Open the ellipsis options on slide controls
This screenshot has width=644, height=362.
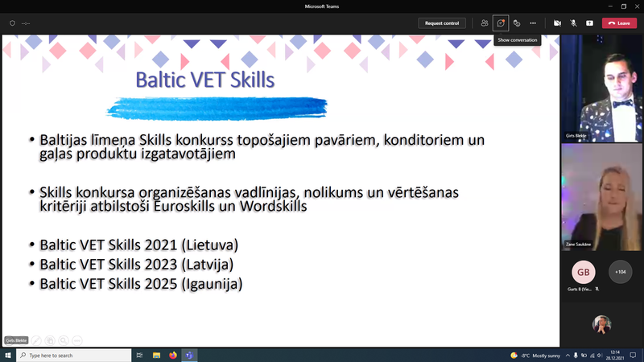[x=76, y=340]
